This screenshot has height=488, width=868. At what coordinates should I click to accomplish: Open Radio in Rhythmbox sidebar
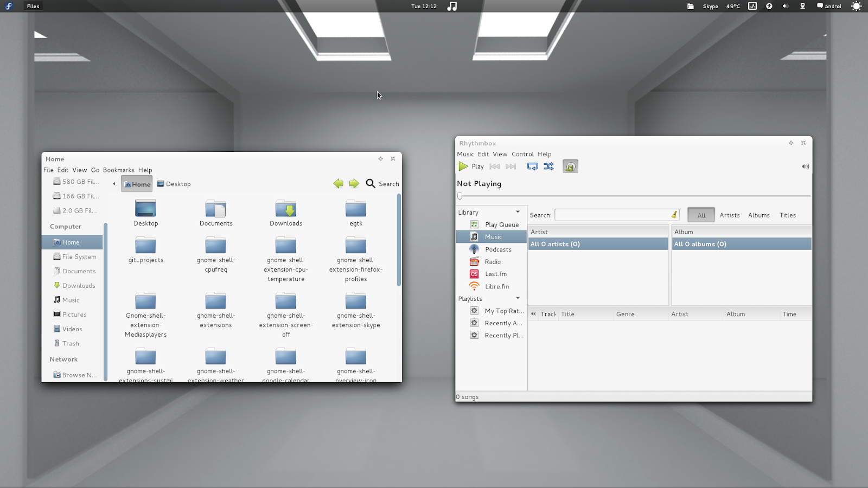point(492,262)
